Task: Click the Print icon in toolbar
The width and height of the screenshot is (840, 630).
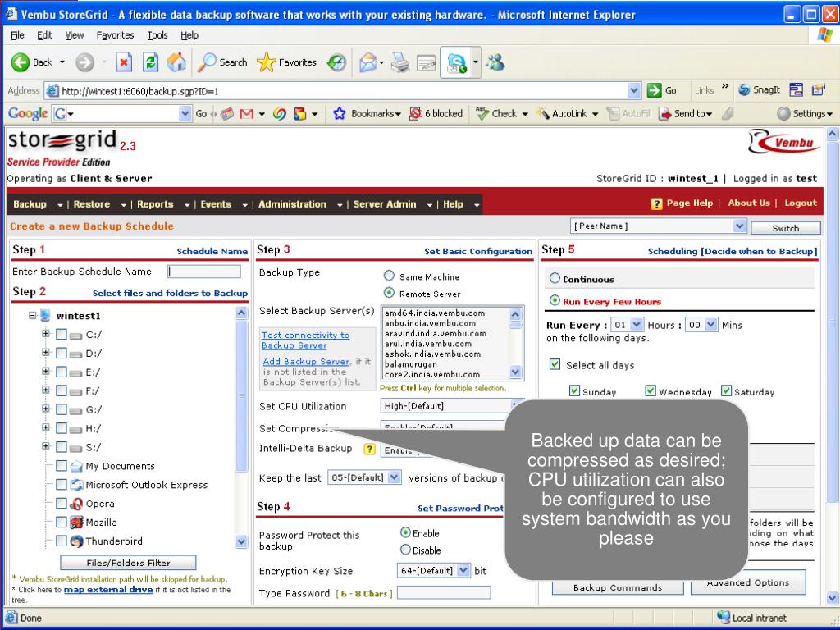Action: (x=399, y=62)
